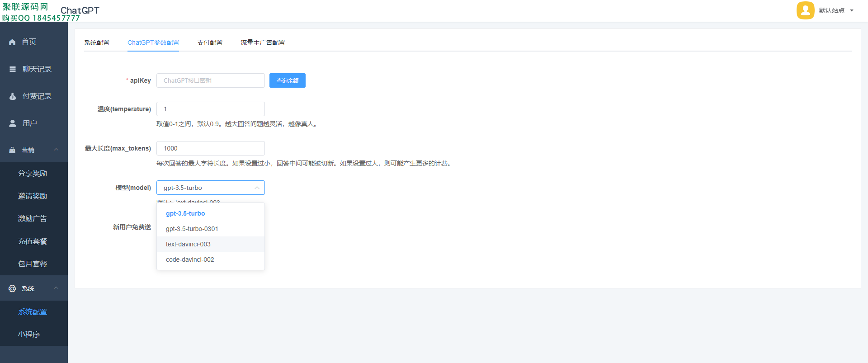Click the marketing bag icon

click(x=12, y=150)
